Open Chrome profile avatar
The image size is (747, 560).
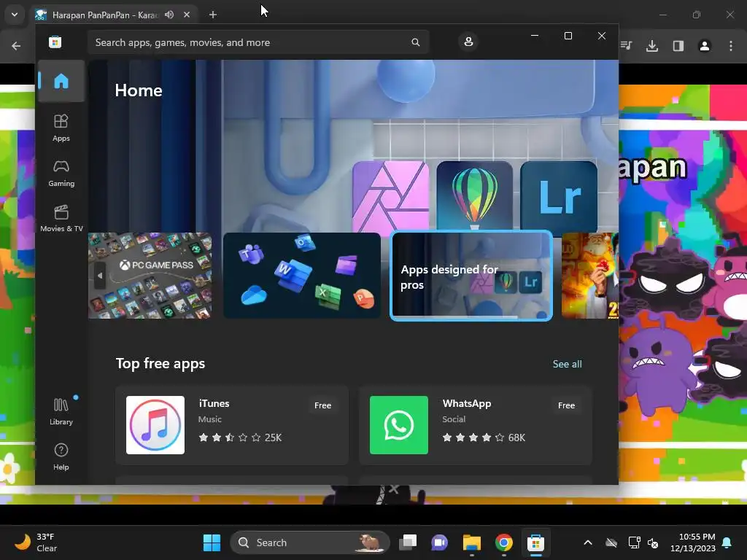(704, 46)
